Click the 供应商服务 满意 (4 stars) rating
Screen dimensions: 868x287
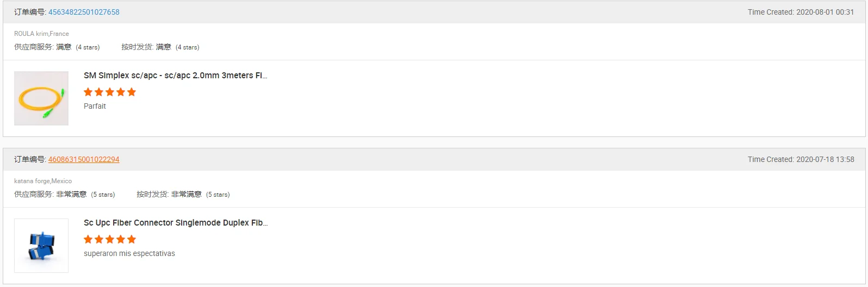[x=57, y=47]
